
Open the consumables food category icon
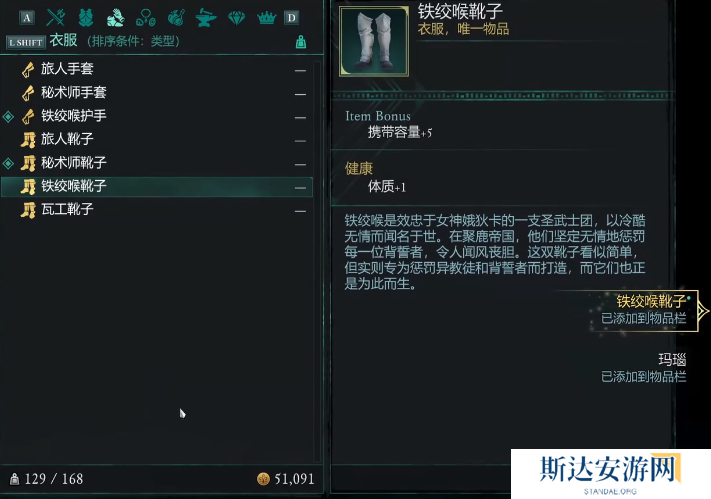coord(176,18)
